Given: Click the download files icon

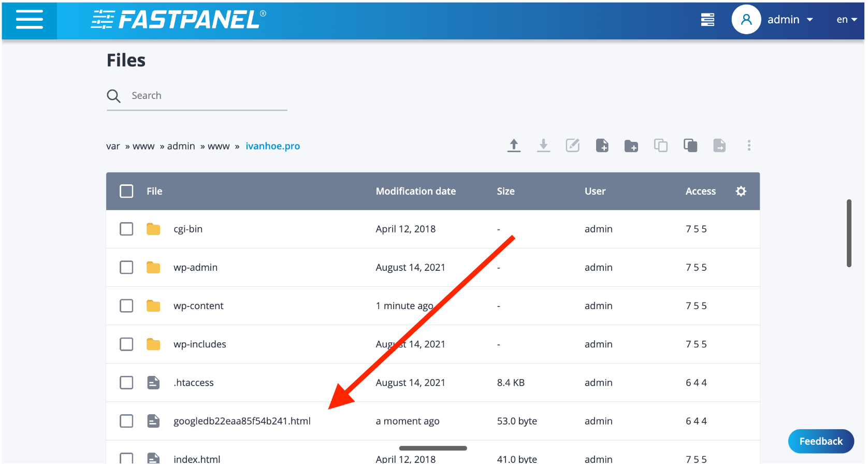Looking at the screenshot, I should [x=543, y=145].
